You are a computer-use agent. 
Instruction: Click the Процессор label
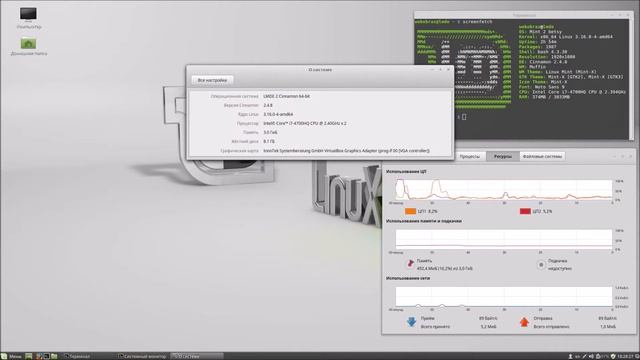247,123
